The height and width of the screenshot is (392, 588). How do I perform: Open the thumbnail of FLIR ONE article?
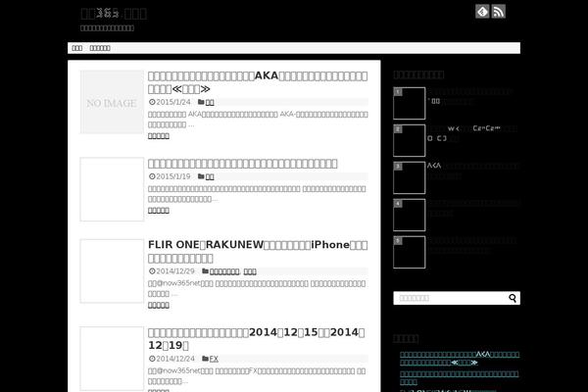pyautogui.click(x=112, y=270)
